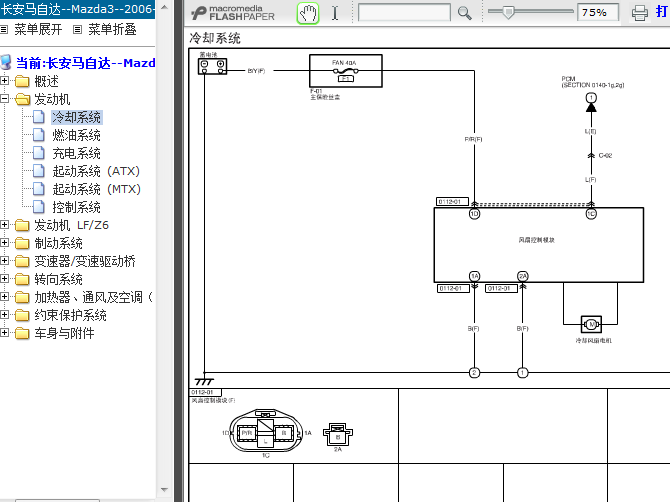Click the 加热器、通风及空调 folder label

(x=94, y=297)
